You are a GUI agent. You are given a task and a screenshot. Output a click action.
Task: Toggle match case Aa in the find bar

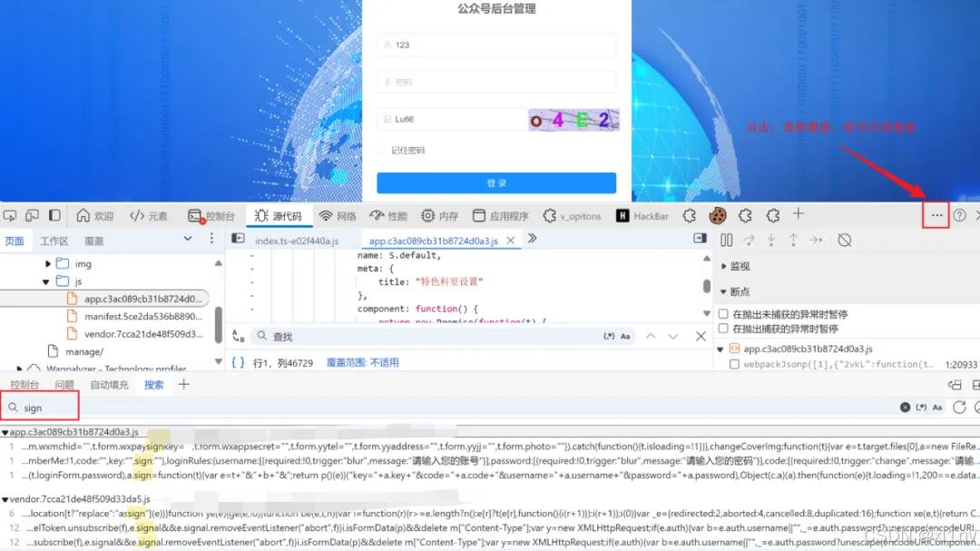pos(625,337)
